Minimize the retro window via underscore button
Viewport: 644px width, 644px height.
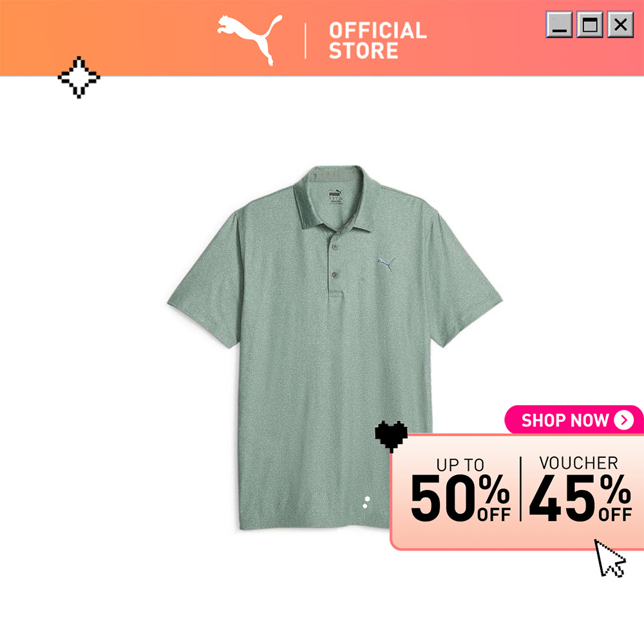pyautogui.click(x=559, y=24)
